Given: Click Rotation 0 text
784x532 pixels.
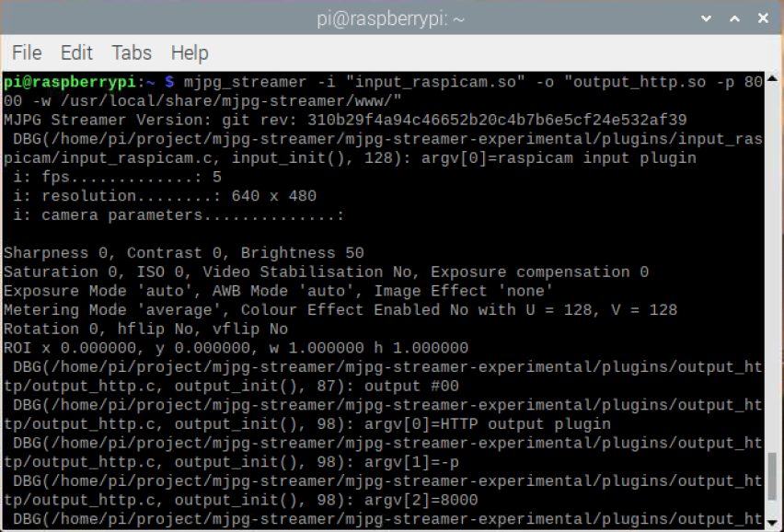Looking at the screenshot, I should click(51, 329).
